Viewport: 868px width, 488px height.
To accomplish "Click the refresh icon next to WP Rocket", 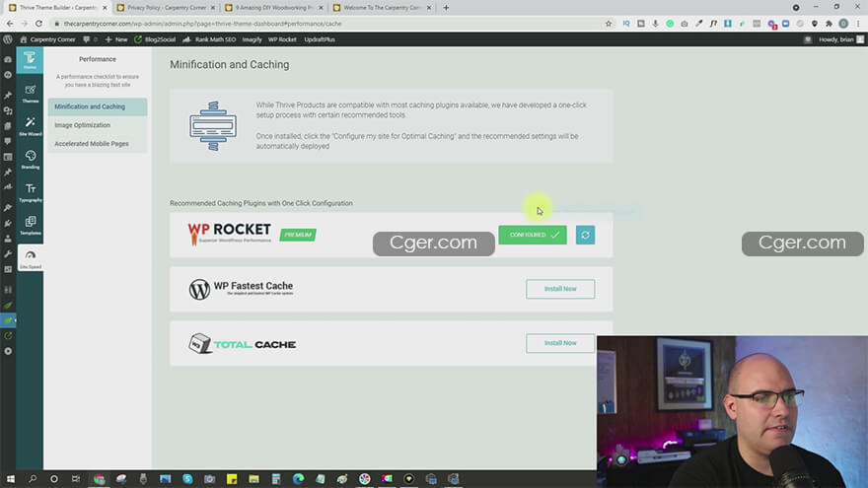I will click(585, 236).
